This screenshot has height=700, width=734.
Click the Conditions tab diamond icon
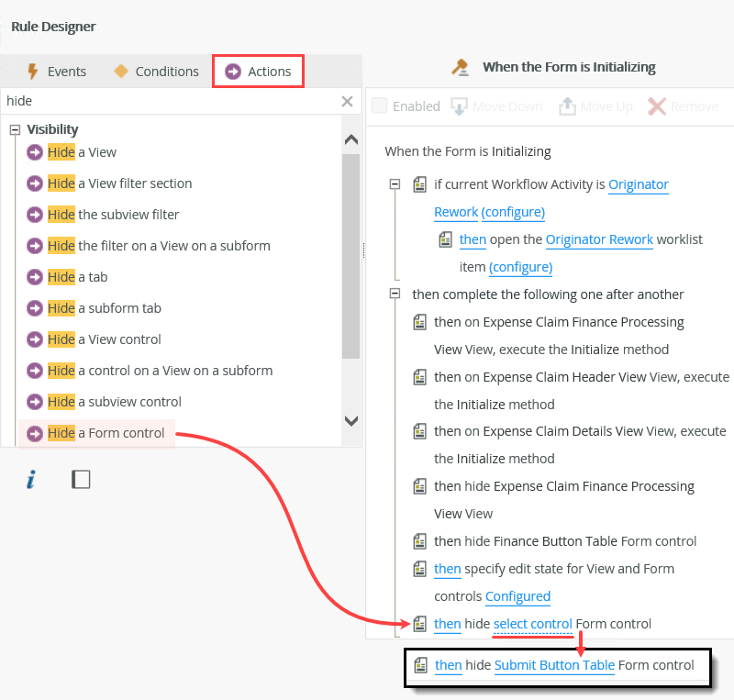(120, 71)
